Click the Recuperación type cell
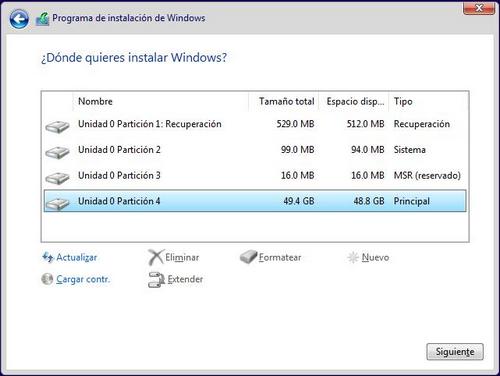This screenshot has height=376, width=500. tap(422, 124)
